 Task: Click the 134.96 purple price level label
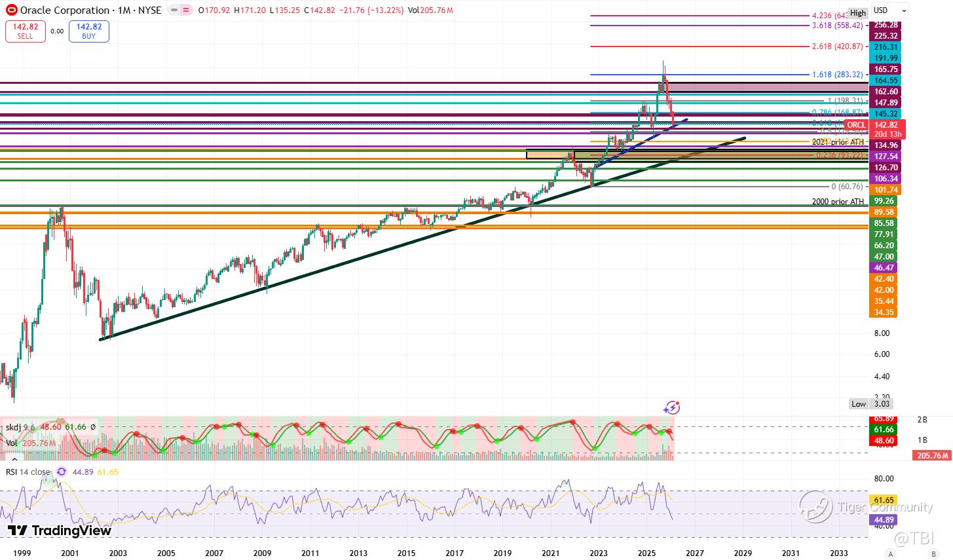pos(884,145)
